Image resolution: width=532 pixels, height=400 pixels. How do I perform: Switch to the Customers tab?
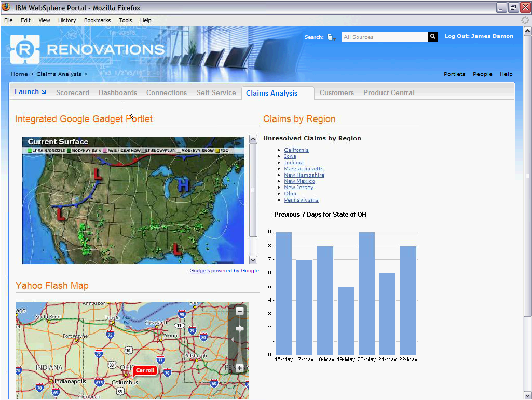point(336,92)
